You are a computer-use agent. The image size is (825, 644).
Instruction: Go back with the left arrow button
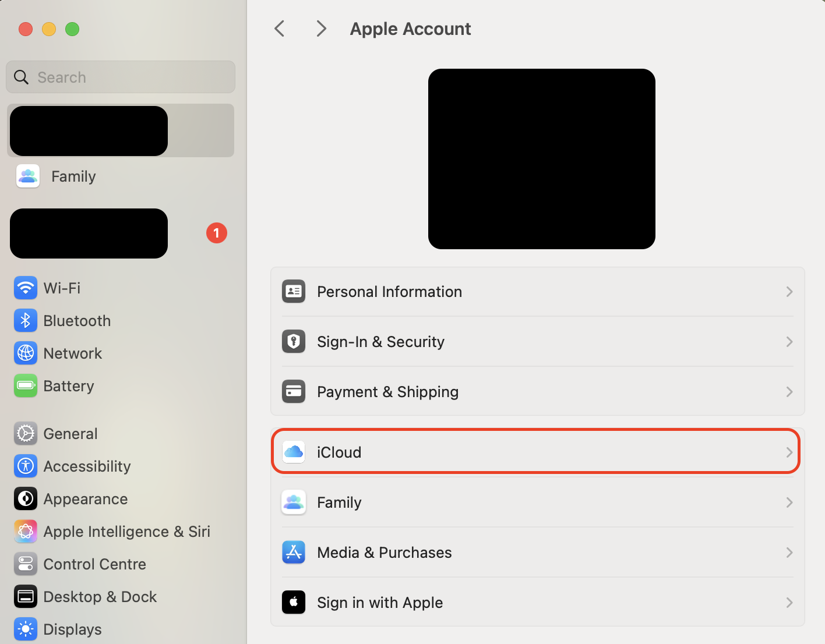click(x=280, y=29)
